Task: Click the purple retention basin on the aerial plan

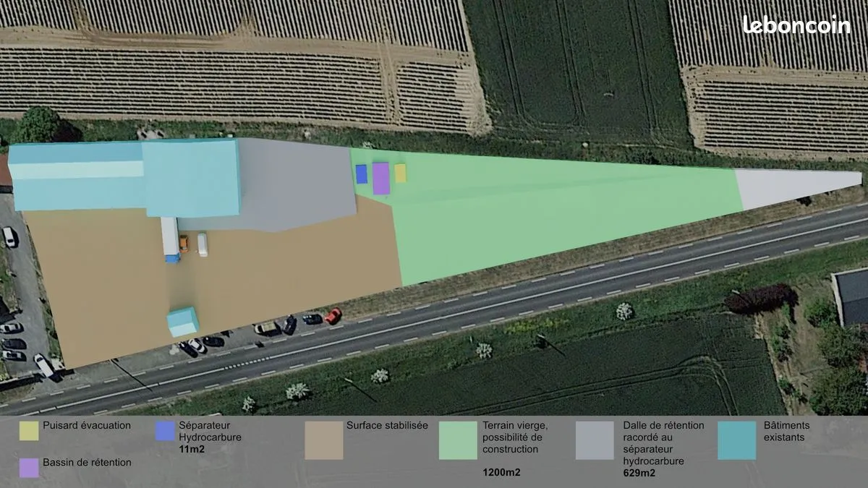Action: tap(381, 179)
